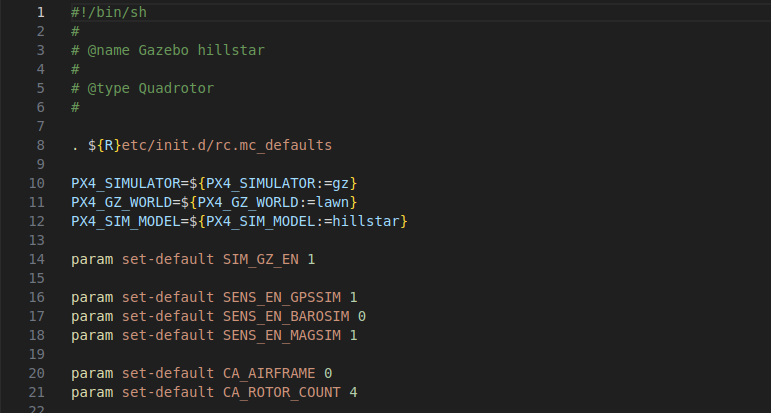
Task: Click the parameter 'CA_AIRFRAME'
Action: 269,374
